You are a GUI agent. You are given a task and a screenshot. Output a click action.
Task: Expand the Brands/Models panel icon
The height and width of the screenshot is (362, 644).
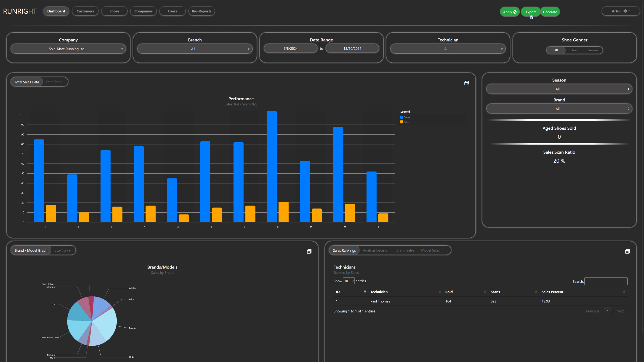[309, 251]
